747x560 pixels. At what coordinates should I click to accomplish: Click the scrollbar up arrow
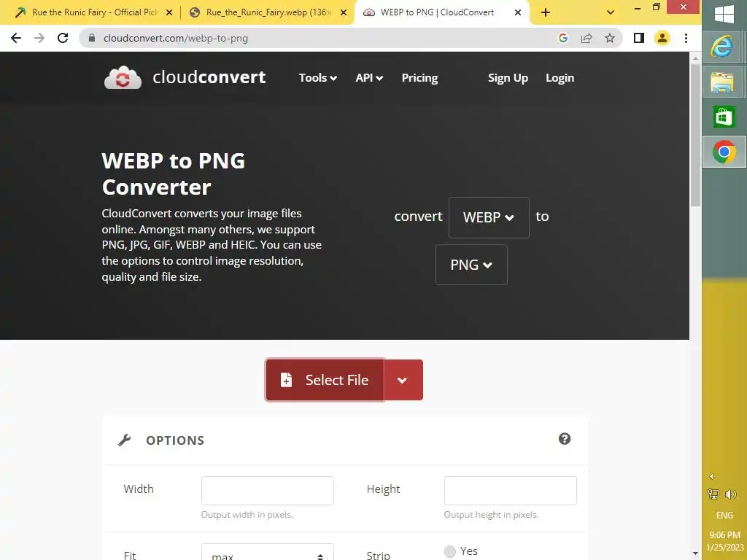tap(695, 58)
